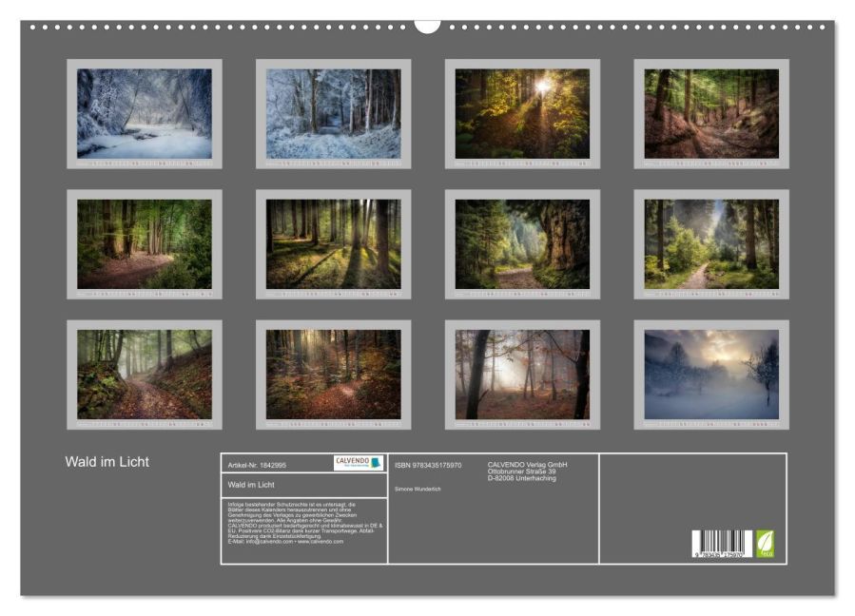This screenshot has height=616, width=855.
Task: Open the snowy stream photo thumbnail
Action: pyautogui.click(x=145, y=113)
